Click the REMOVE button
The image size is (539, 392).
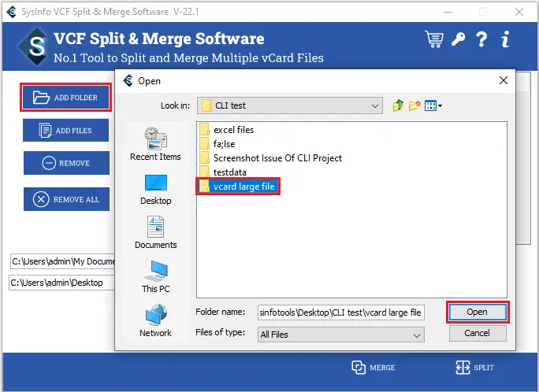point(66,163)
